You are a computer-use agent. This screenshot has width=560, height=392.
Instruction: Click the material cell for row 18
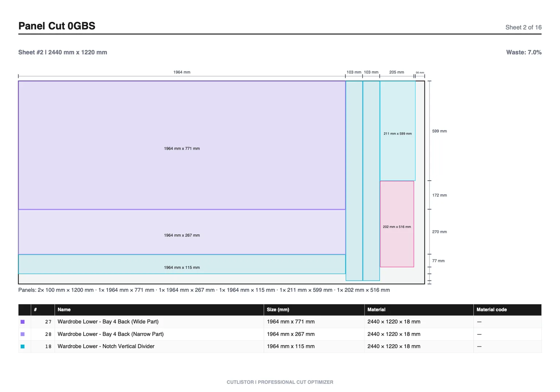point(419,346)
